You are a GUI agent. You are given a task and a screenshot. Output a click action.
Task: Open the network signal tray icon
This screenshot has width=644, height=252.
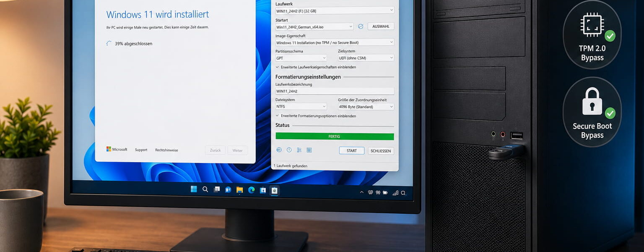coord(395,193)
